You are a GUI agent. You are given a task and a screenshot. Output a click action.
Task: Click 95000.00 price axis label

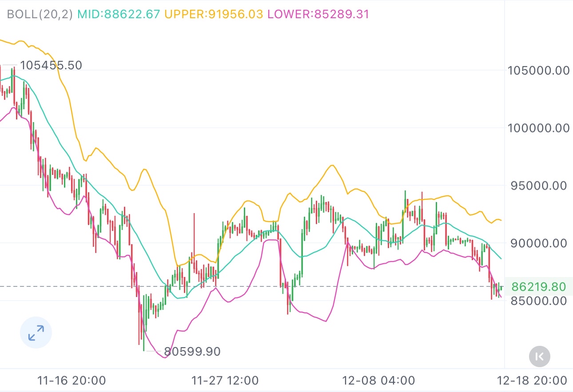[x=539, y=185]
